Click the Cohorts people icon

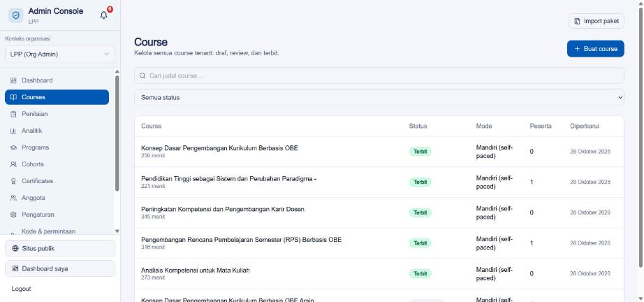(13, 164)
